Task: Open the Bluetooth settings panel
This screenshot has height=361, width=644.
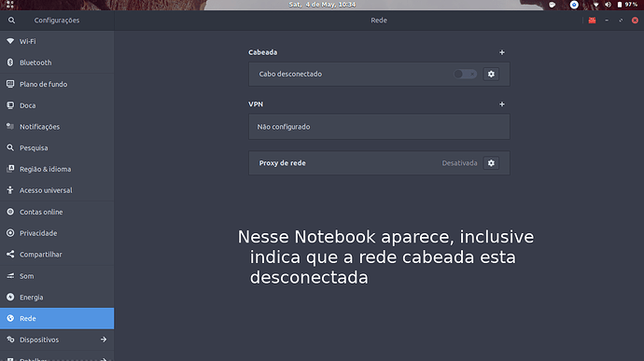Action: [57, 62]
